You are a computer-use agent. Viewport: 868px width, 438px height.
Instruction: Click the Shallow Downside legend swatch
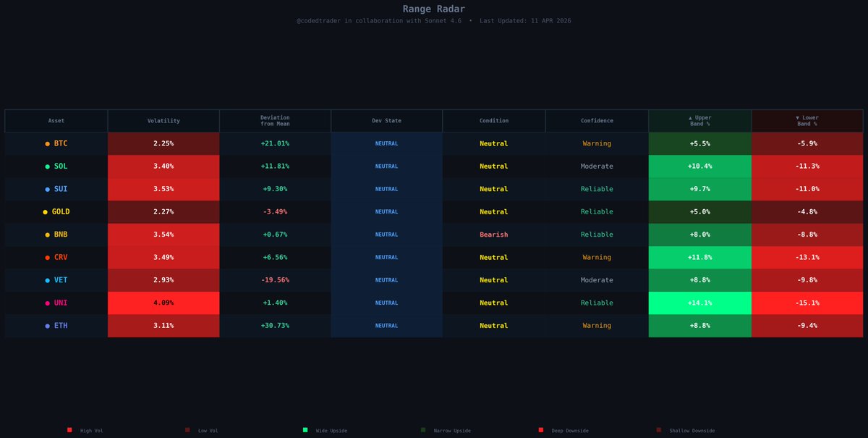click(659, 430)
